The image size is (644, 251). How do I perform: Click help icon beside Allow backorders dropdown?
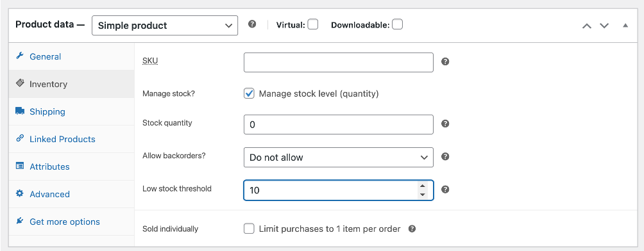[x=445, y=157]
